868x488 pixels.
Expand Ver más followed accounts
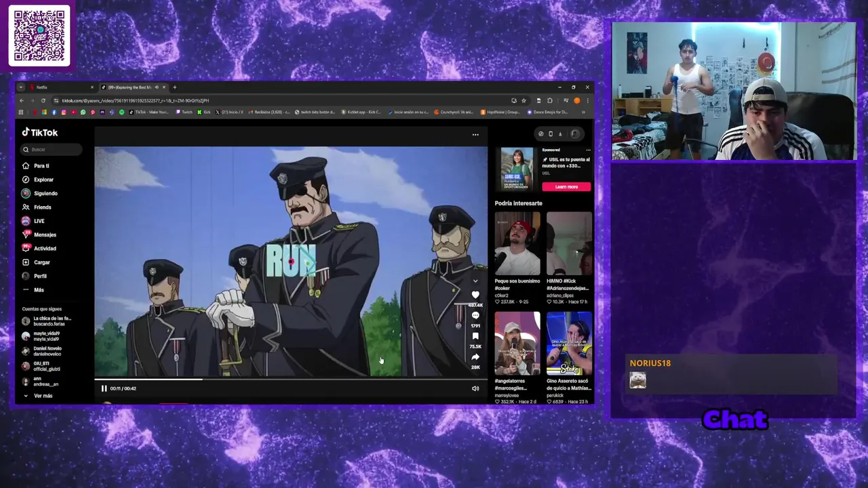coord(39,396)
